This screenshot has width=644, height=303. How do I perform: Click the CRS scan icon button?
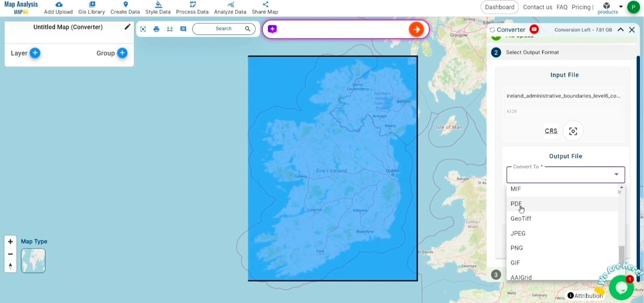tap(573, 131)
